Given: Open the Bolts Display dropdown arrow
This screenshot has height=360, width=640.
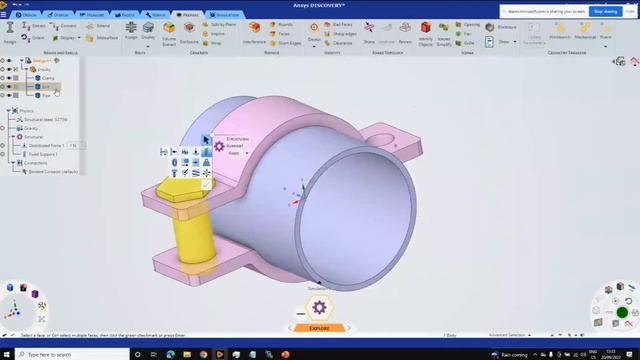Looking at the screenshot, I should [x=148, y=46].
